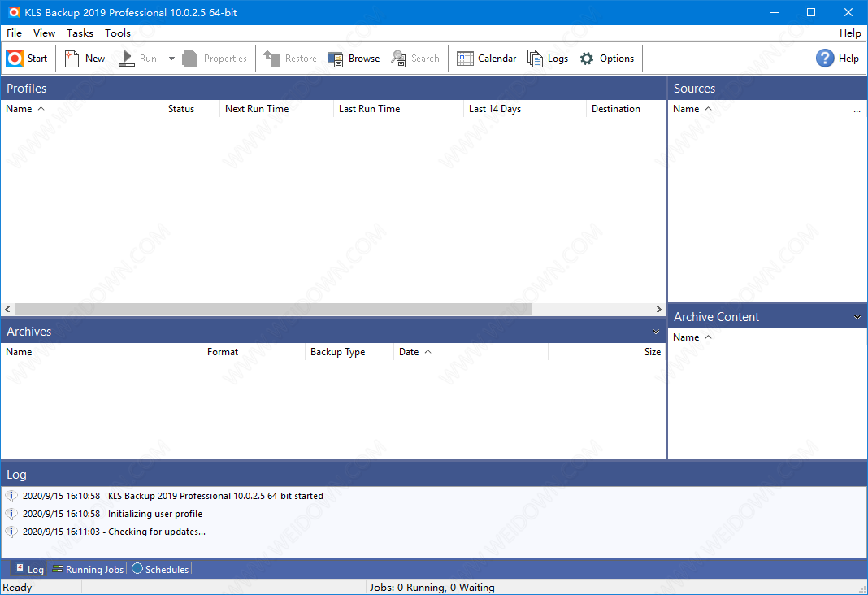868x595 pixels.
Task: Click 'Jobs: 0 Running, 0 Waiting' status text
Action: pyautogui.click(x=432, y=588)
